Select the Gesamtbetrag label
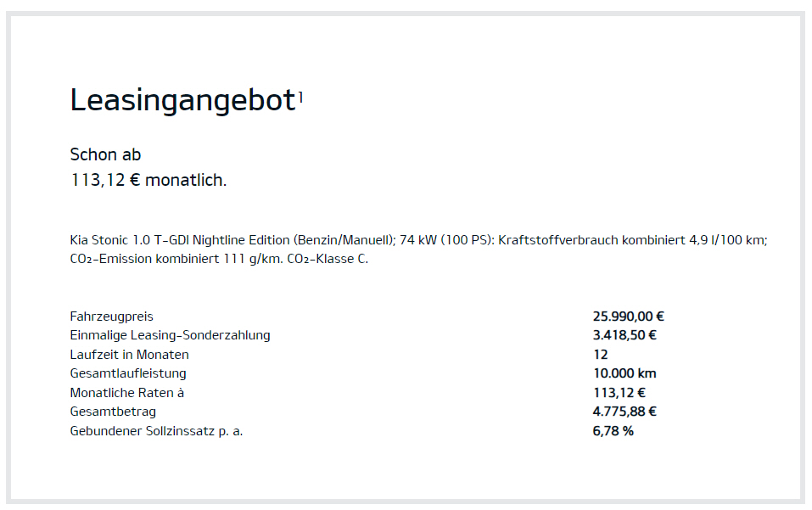The height and width of the screenshot is (510, 812). coord(113,412)
